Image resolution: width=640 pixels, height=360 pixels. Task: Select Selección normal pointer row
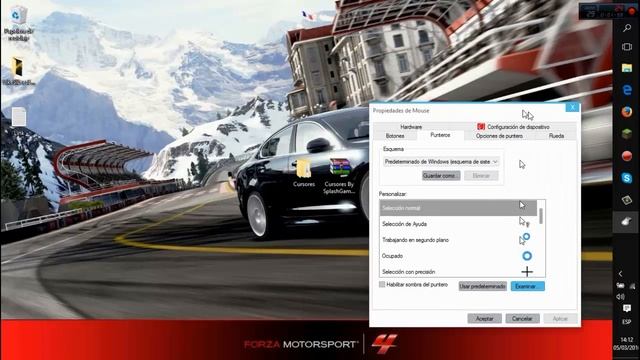pyautogui.click(x=458, y=208)
